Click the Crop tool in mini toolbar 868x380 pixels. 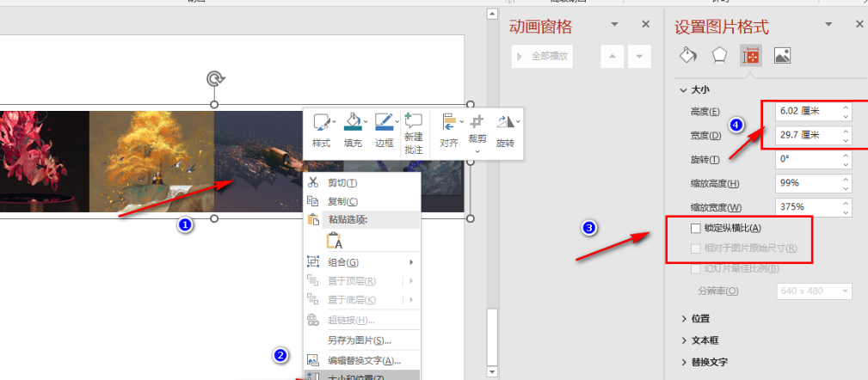coord(477,131)
